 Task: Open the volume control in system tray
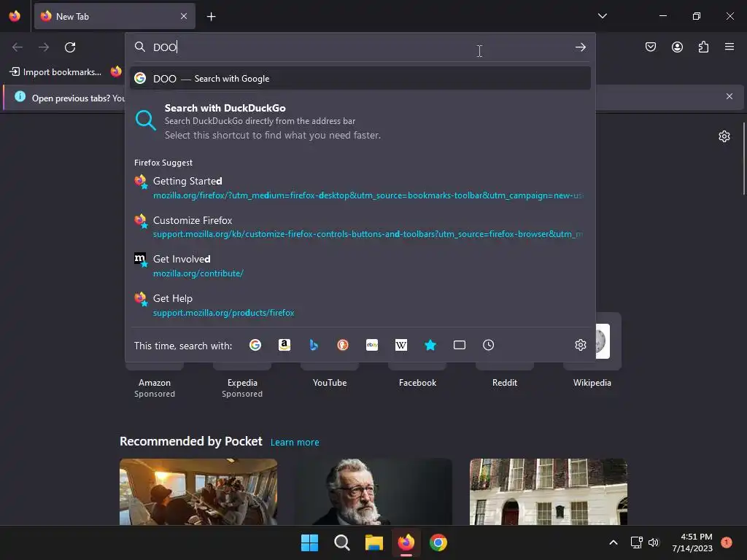[654, 542]
